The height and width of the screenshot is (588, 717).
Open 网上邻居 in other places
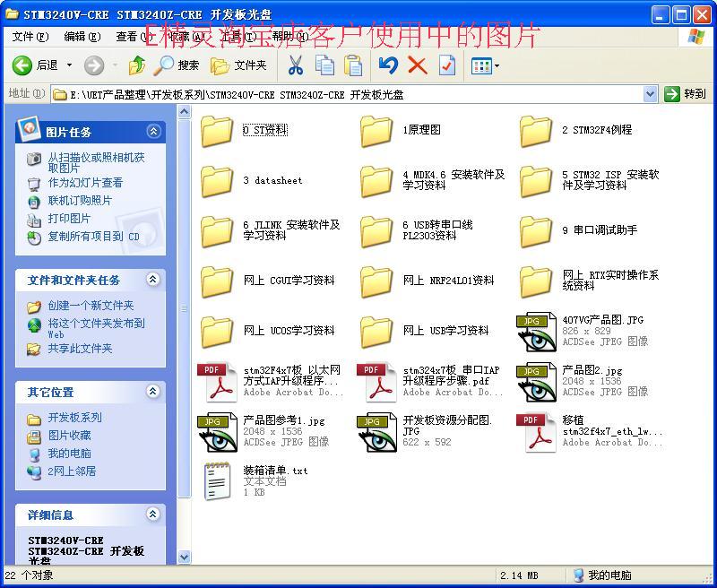pos(72,471)
